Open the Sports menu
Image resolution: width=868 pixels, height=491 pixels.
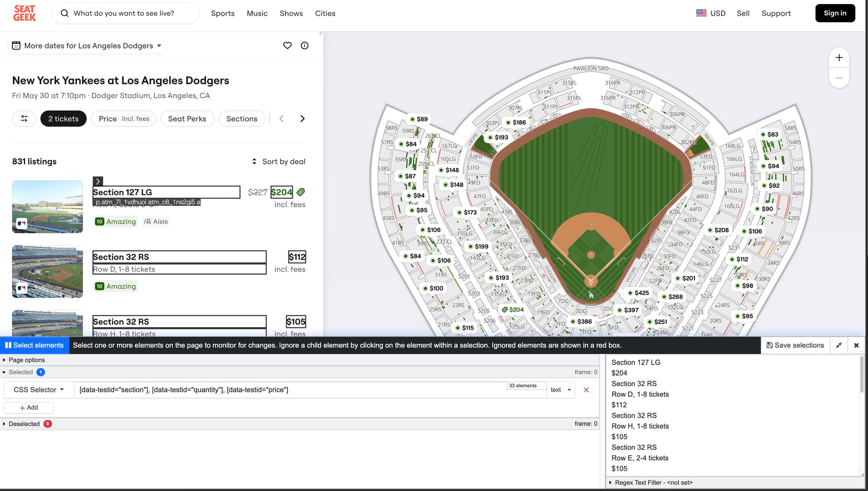click(222, 13)
